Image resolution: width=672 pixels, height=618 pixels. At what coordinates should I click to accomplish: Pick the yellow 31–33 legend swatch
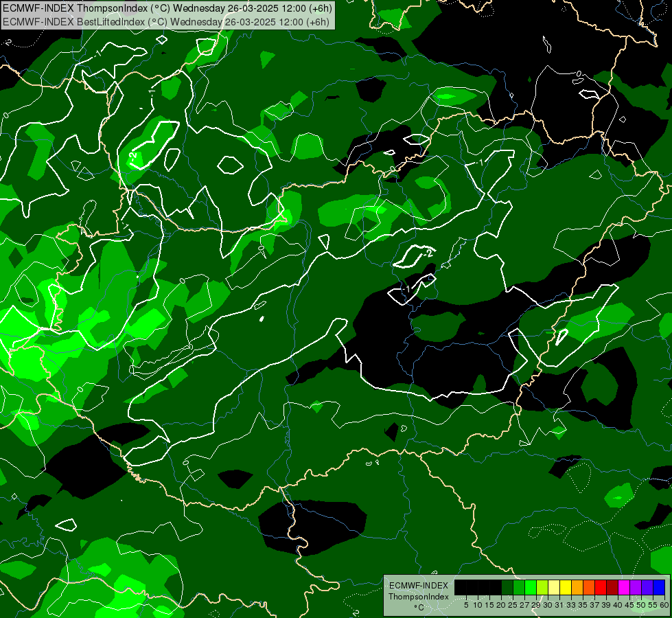565,587
